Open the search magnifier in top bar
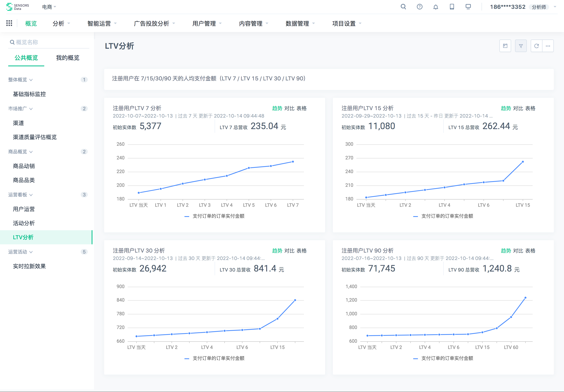Viewport: 564px width, 392px height. click(403, 7)
